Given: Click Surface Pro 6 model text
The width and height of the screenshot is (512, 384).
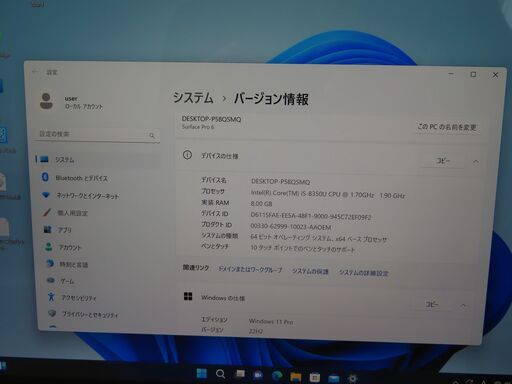Looking at the screenshot, I should (198, 127).
